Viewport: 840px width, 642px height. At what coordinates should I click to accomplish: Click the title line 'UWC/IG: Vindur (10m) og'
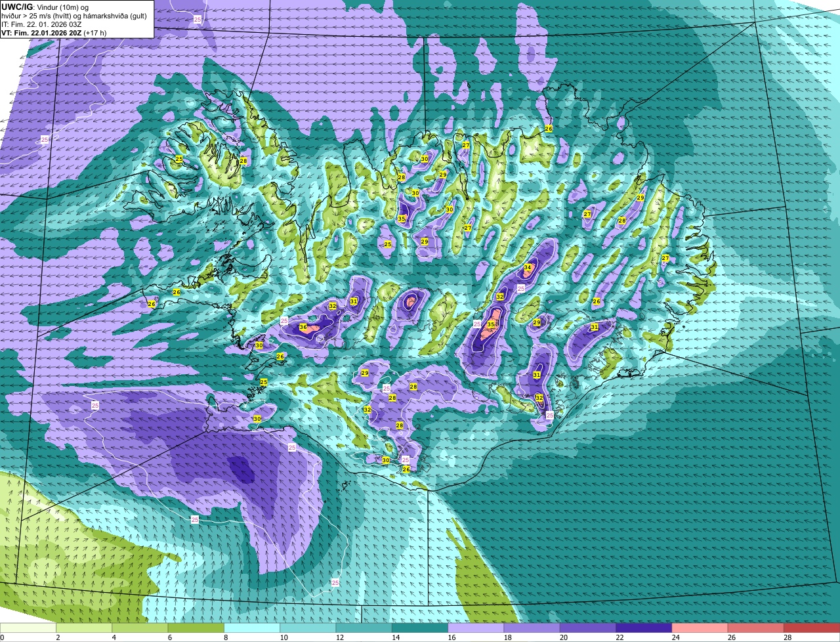pyautogui.click(x=45, y=7)
